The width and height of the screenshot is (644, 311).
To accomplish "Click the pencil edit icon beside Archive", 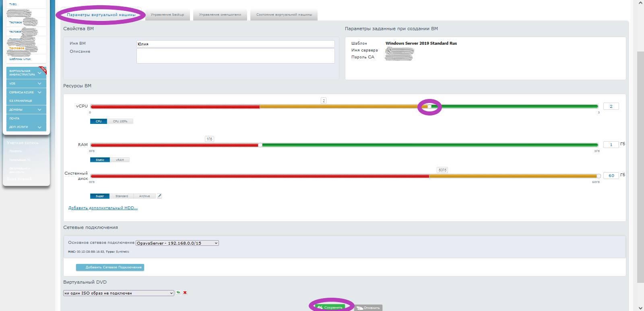I will [x=159, y=196].
